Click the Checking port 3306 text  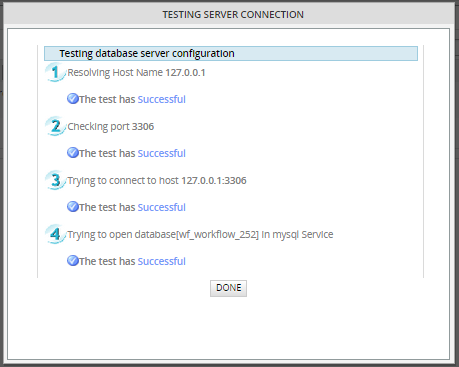(111, 127)
